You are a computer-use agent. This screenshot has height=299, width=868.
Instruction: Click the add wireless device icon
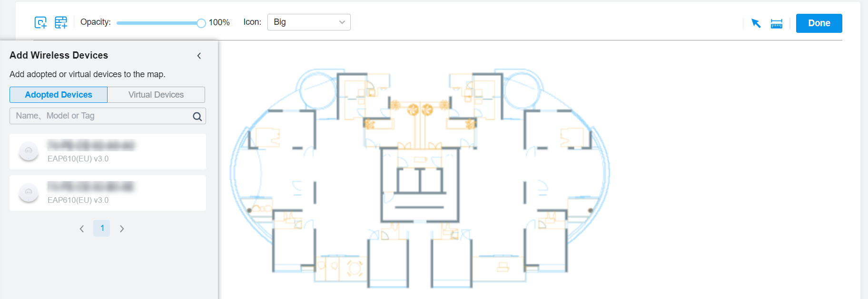(40, 22)
